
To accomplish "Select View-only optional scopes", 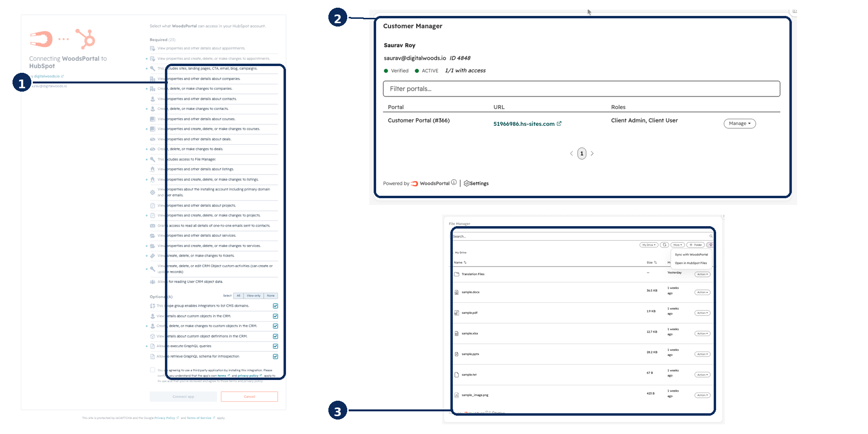I will 254,296.
